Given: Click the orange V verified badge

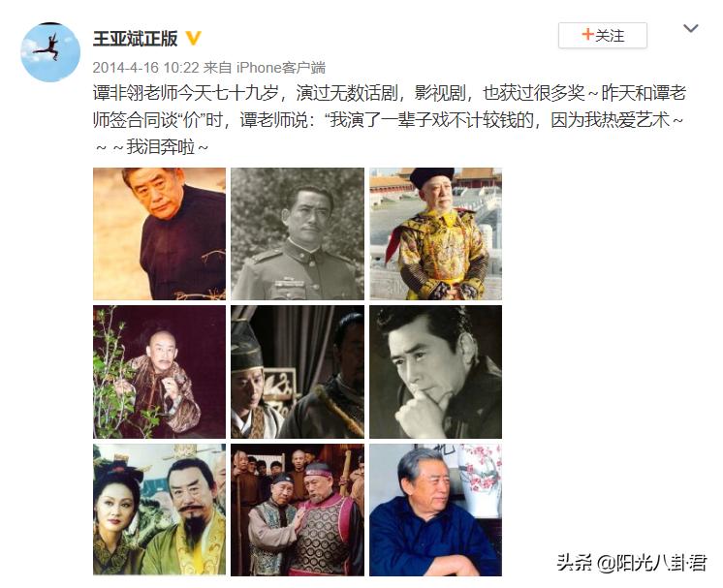Looking at the screenshot, I should tap(193, 38).
